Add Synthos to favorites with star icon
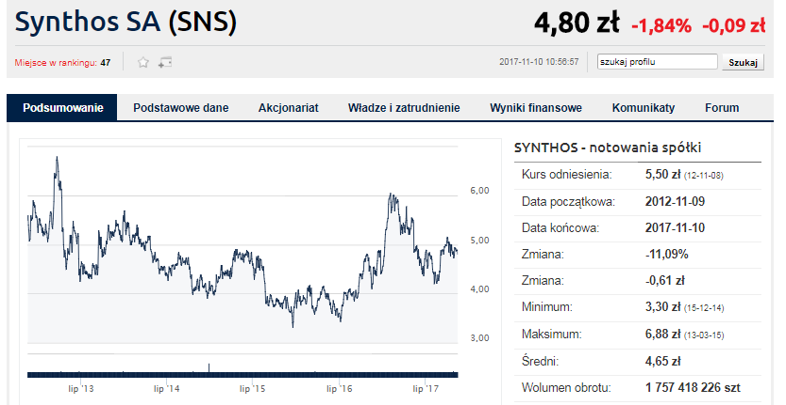This screenshot has width=786, height=405. pyautogui.click(x=143, y=62)
